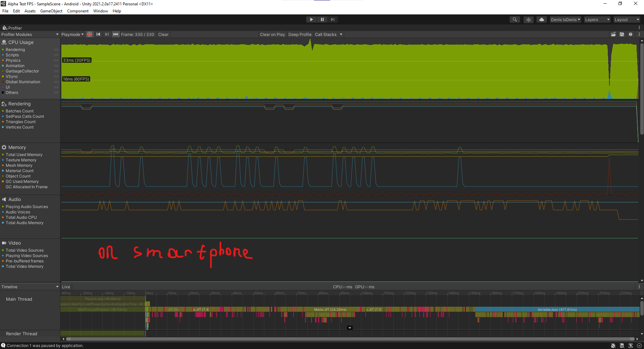
Task: Click the status bar checkmark activity icon
Action: pos(639,346)
